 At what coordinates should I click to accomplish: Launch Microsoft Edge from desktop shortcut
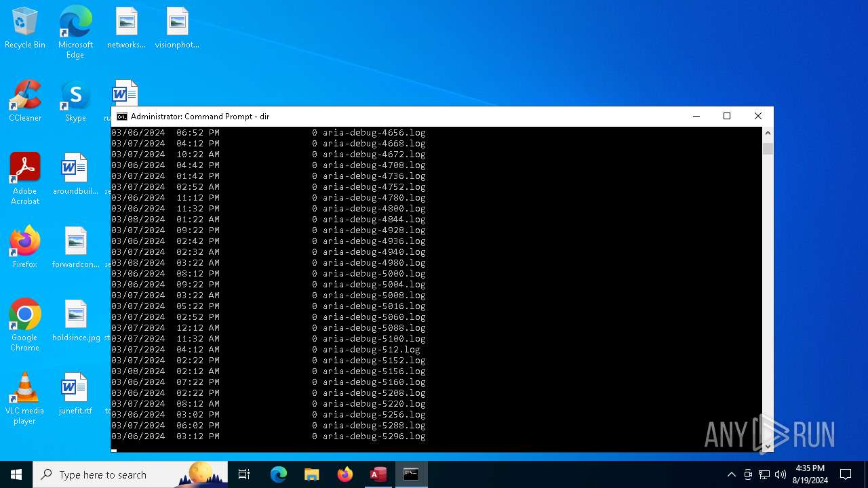(75, 32)
